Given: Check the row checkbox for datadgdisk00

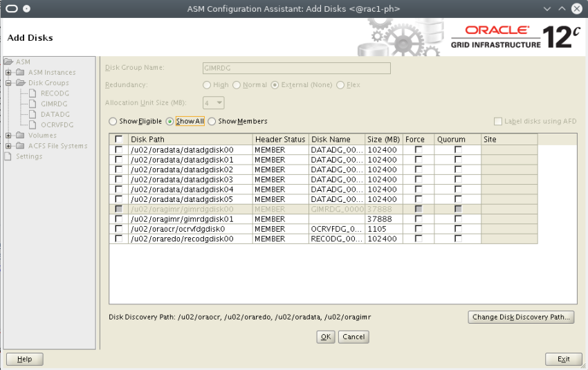Looking at the screenshot, I should coord(118,149).
